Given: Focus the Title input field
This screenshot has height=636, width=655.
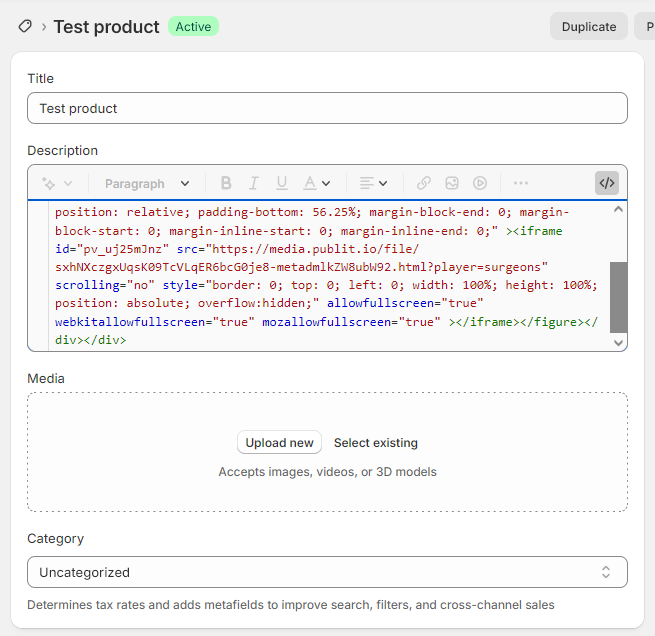Looking at the screenshot, I should pyautogui.click(x=327, y=108).
